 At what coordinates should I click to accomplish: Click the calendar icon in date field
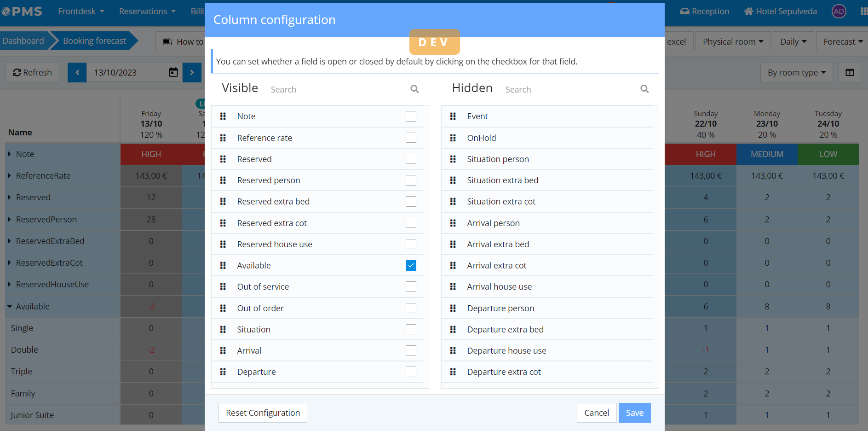(173, 73)
